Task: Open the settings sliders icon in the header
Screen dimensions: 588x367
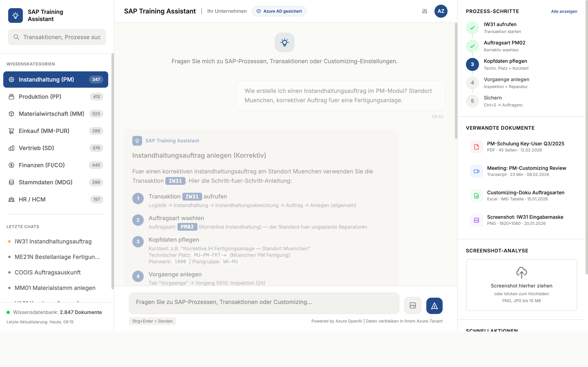Action: coord(424,11)
